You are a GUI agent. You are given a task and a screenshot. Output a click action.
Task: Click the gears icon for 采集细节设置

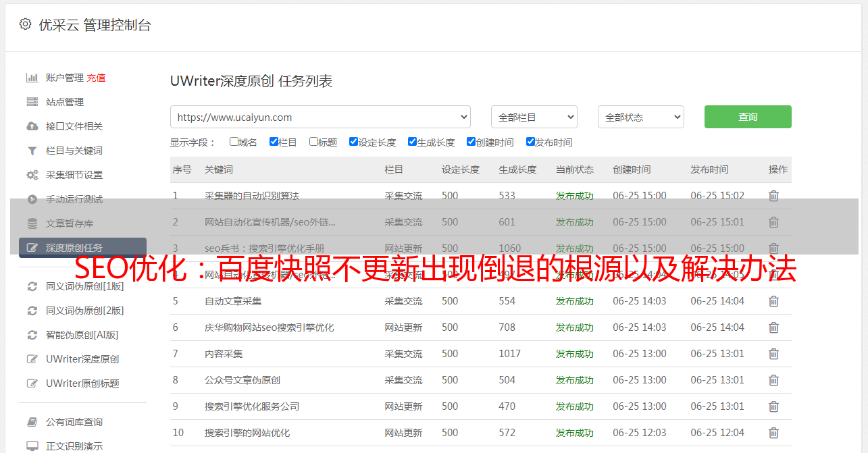[32, 175]
